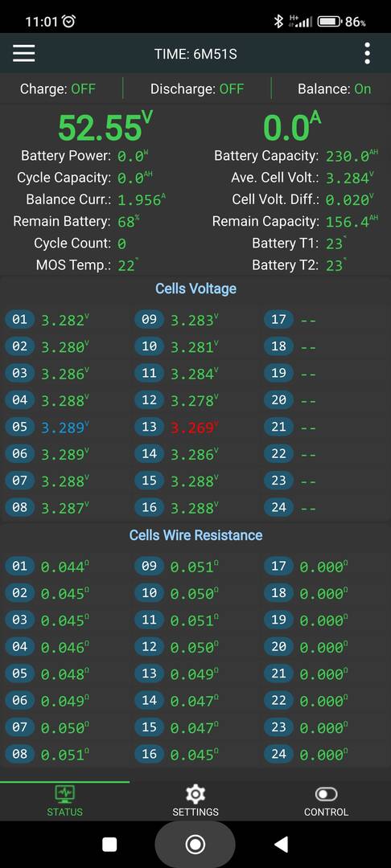391x868 pixels.
Task: Open the three-dot overflow menu
Action: point(367,53)
